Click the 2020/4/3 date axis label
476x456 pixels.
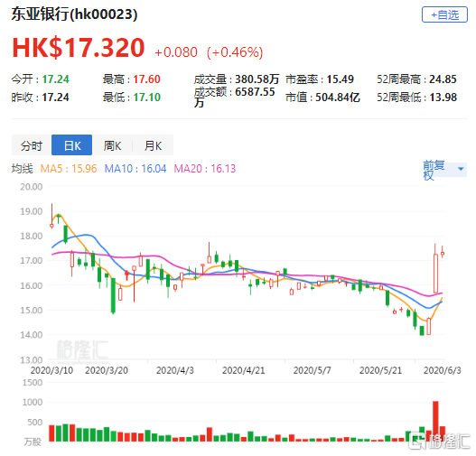coord(175,370)
